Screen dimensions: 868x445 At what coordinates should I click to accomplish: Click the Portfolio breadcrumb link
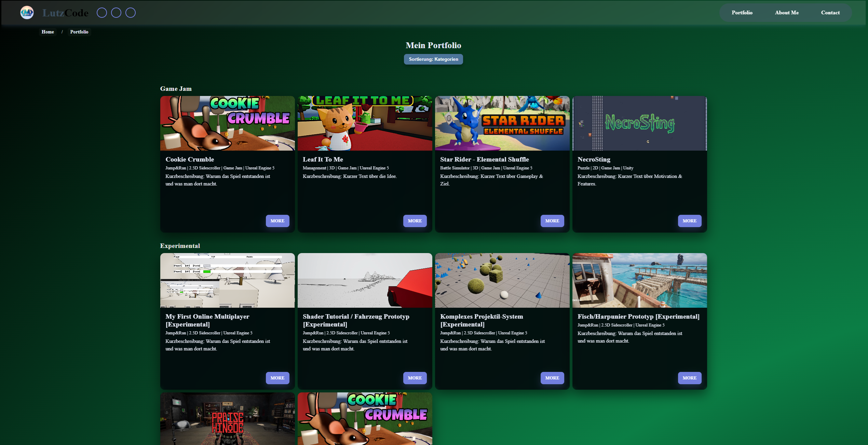tap(79, 32)
